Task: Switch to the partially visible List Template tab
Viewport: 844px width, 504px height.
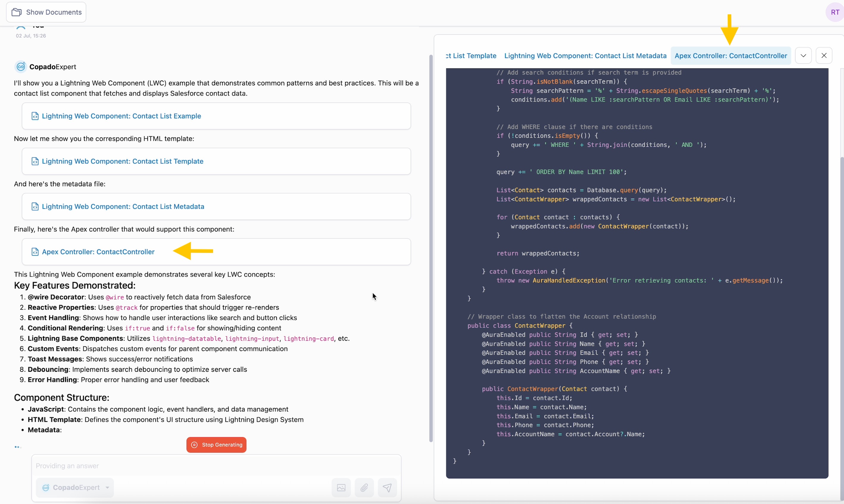Action: (471, 56)
